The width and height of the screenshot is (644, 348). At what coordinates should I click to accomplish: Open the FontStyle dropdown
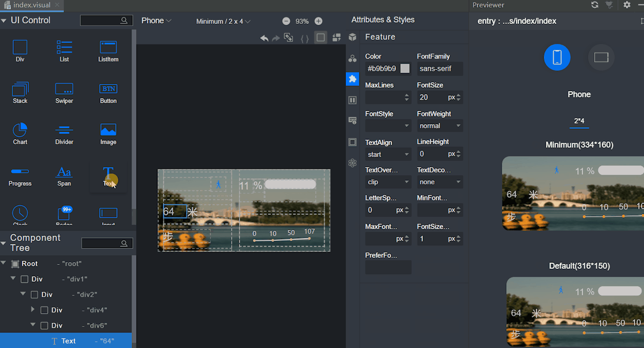[388, 126]
